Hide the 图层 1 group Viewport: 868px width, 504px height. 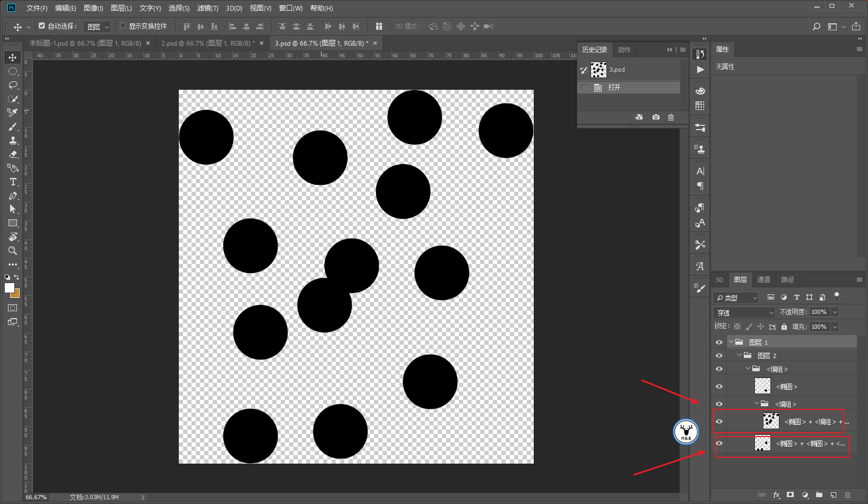pyautogui.click(x=719, y=342)
